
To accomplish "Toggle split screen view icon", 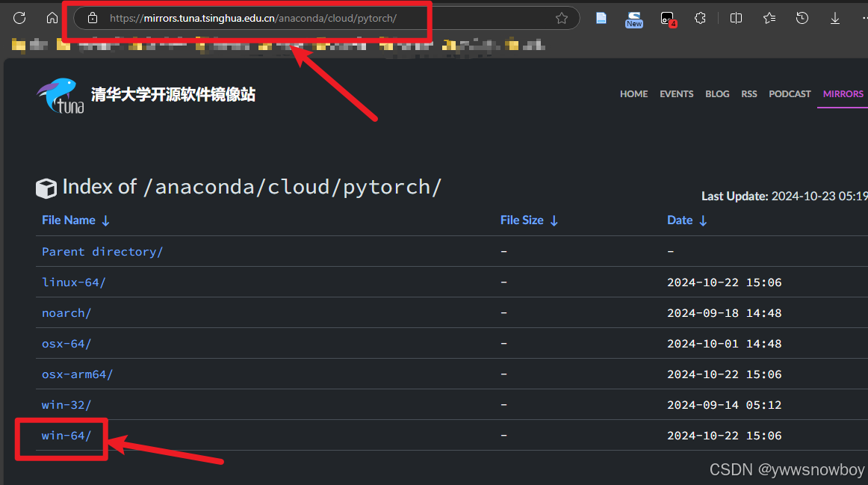I will (x=736, y=18).
